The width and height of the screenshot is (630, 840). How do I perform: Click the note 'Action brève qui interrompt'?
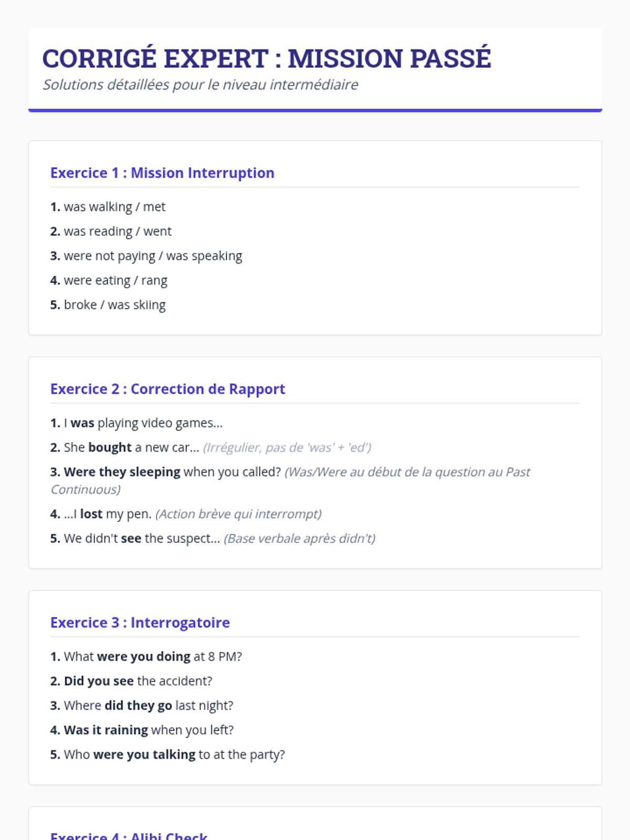238,514
